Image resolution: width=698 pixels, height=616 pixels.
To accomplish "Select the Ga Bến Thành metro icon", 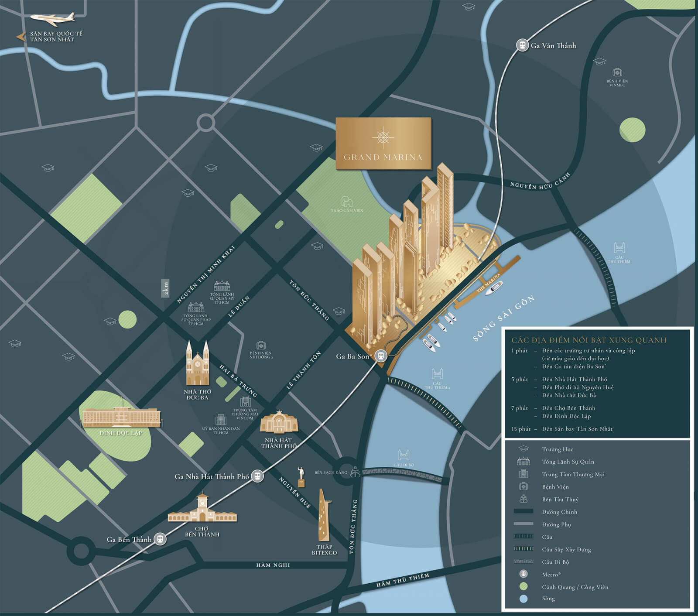I will tap(161, 539).
